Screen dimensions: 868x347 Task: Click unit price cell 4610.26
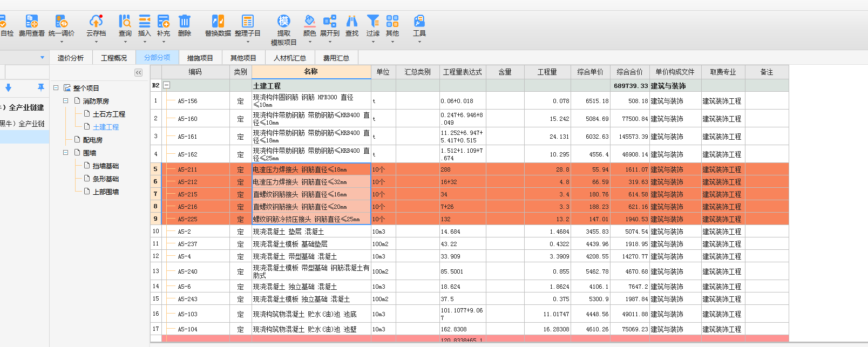[x=591, y=329]
